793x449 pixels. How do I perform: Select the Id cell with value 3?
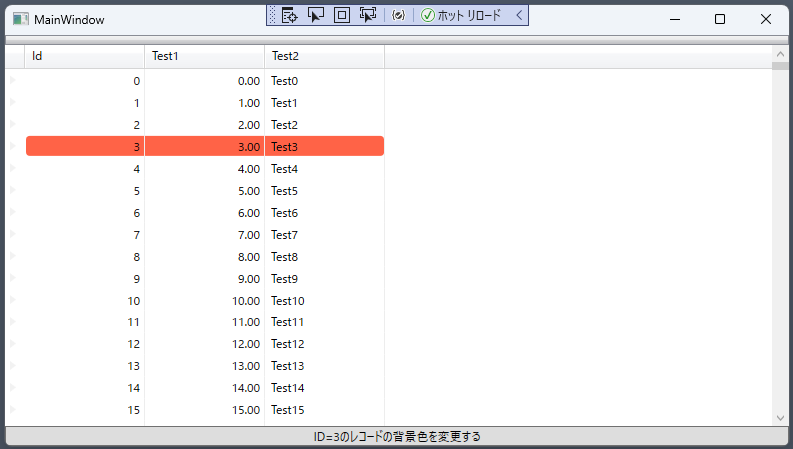tap(85, 146)
